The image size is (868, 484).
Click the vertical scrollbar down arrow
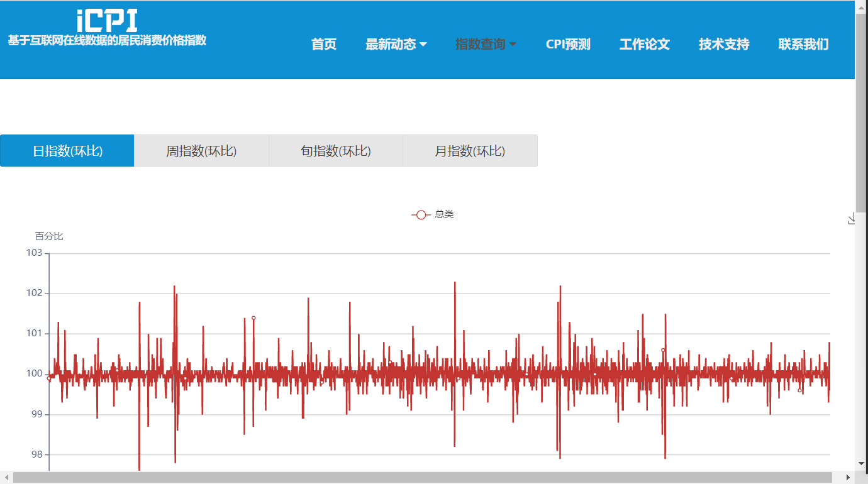pyautogui.click(x=861, y=463)
